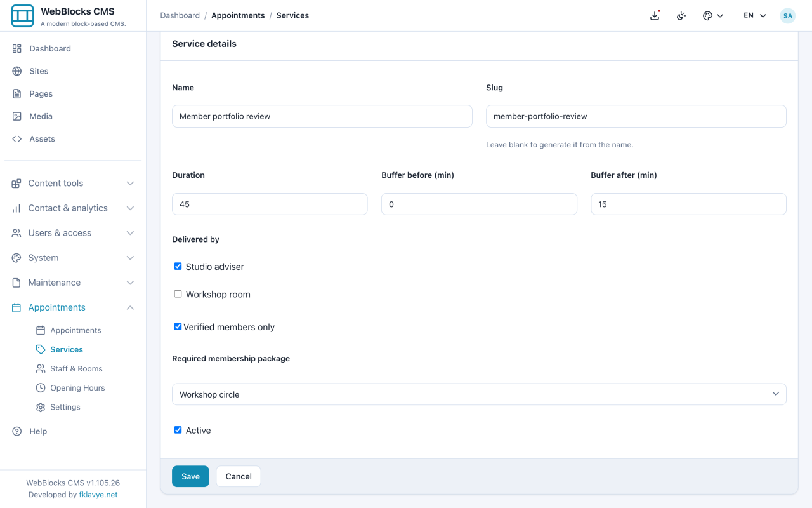Viewport: 812px width, 508px height.
Task: Click the Dashboard grid icon in sidebar
Action: click(17, 49)
